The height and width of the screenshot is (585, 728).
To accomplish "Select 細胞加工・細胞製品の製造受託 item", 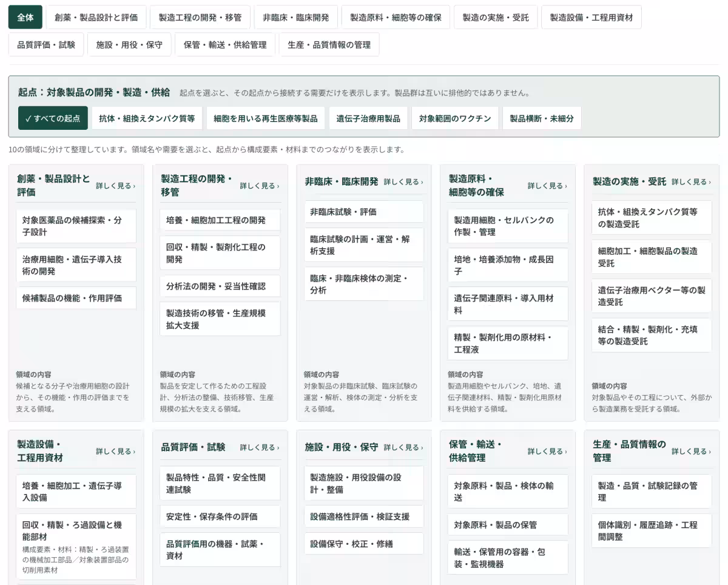I will tap(652, 257).
